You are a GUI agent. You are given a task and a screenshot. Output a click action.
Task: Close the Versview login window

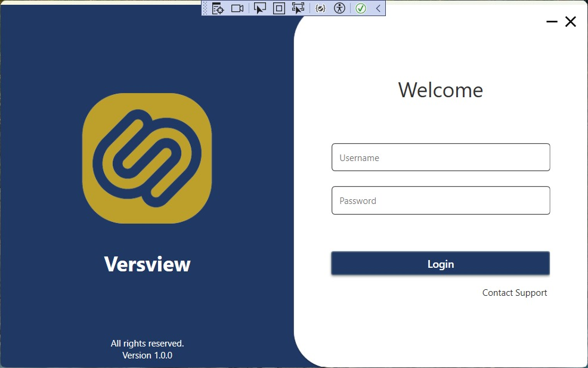[571, 22]
